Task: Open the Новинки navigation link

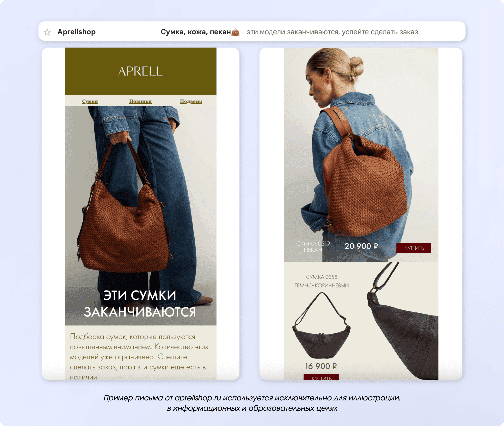Action: coord(140,101)
